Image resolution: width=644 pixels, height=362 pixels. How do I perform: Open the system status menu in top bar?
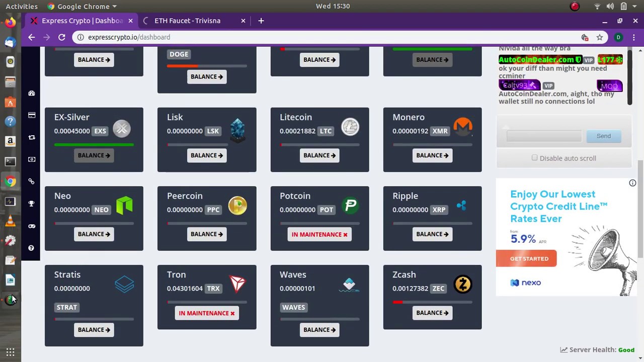(616, 6)
